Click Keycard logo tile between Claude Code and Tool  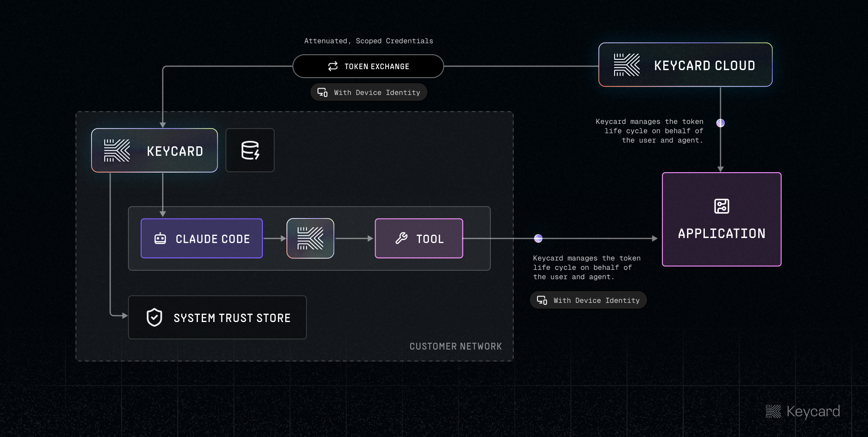(x=310, y=238)
